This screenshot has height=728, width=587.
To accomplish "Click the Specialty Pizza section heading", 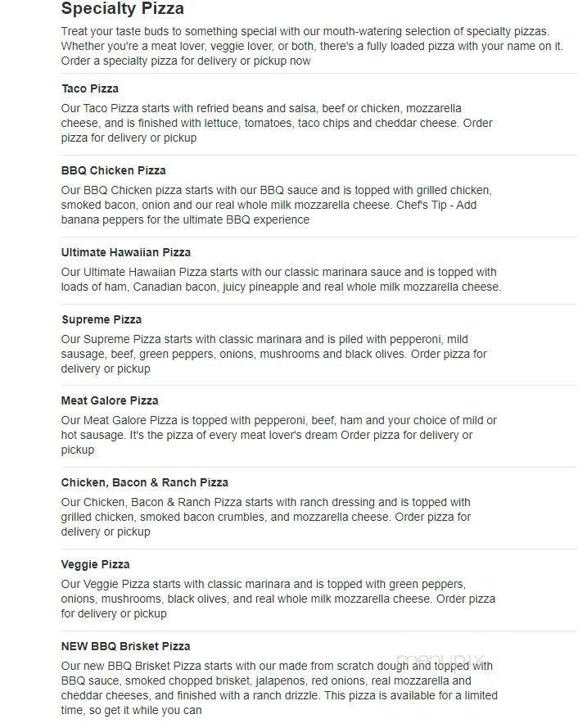I will pos(122,9).
